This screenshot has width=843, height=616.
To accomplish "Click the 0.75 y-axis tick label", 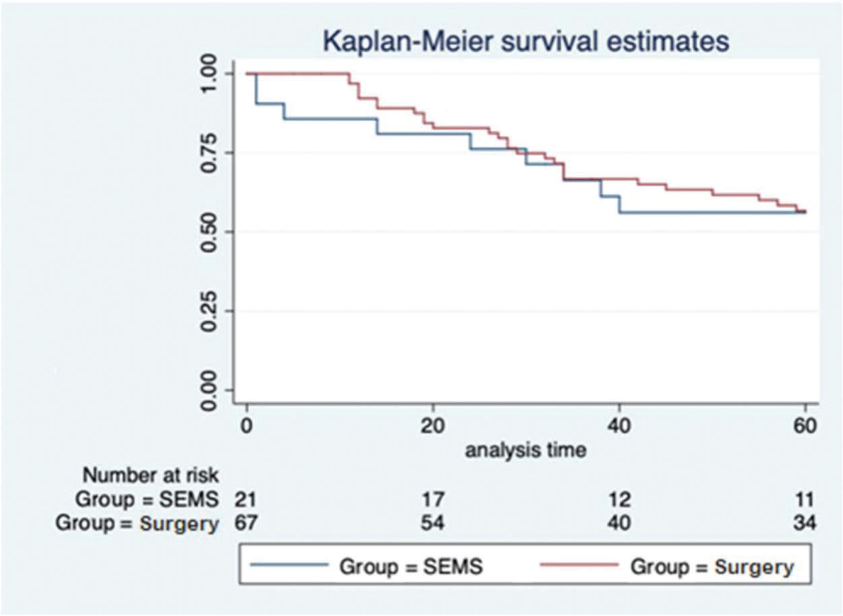I will coord(209,152).
